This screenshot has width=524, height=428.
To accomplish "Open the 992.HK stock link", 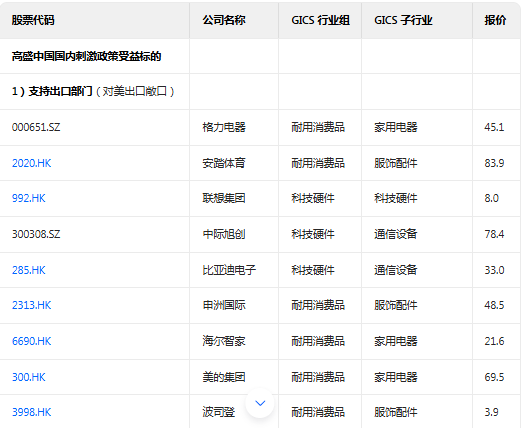I will (29, 198).
